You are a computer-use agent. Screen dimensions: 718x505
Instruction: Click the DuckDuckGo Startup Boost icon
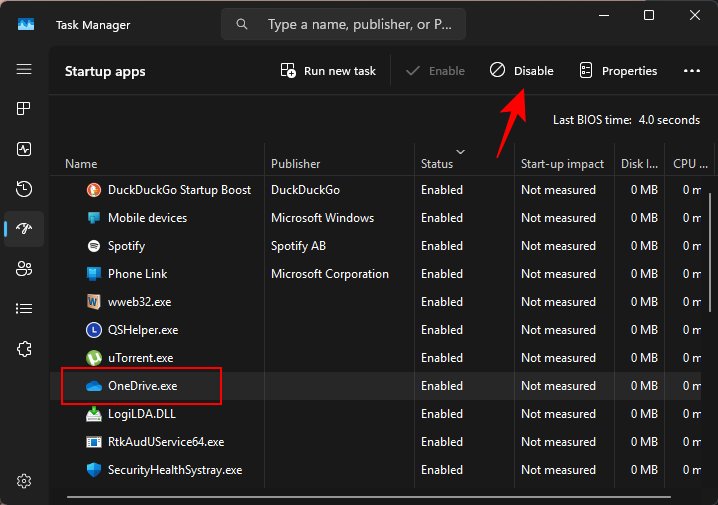tap(94, 190)
